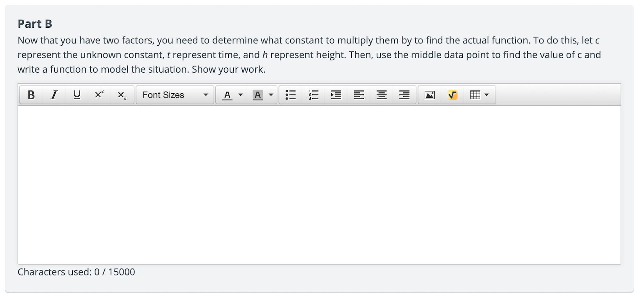Toggle underline formatting
Image resolution: width=644 pixels, height=306 pixels.
click(x=77, y=95)
